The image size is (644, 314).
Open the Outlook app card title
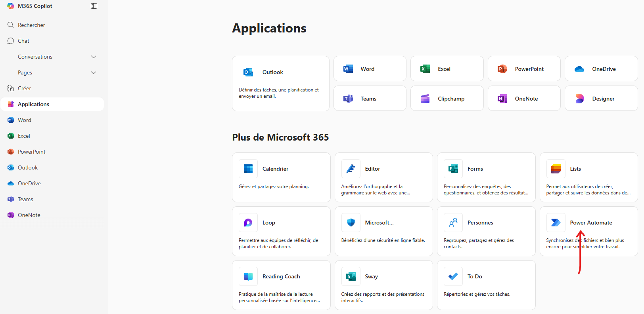[x=273, y=72]
